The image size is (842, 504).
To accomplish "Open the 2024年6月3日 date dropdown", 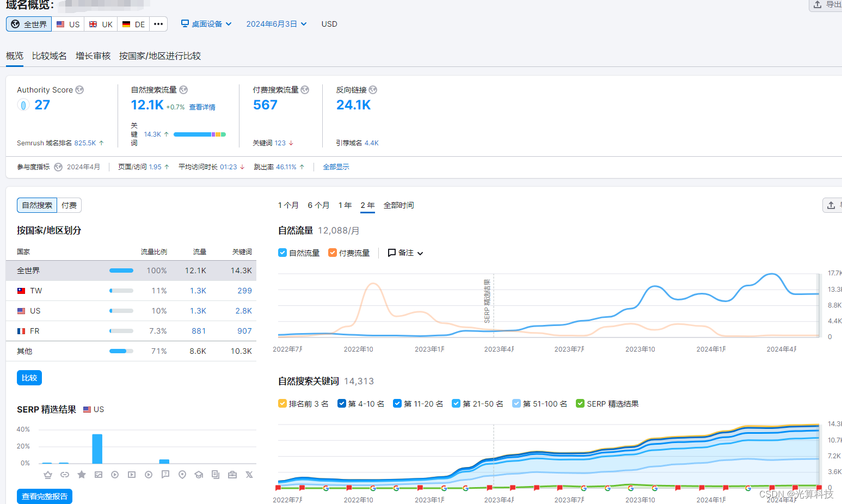I will [276, 24].
